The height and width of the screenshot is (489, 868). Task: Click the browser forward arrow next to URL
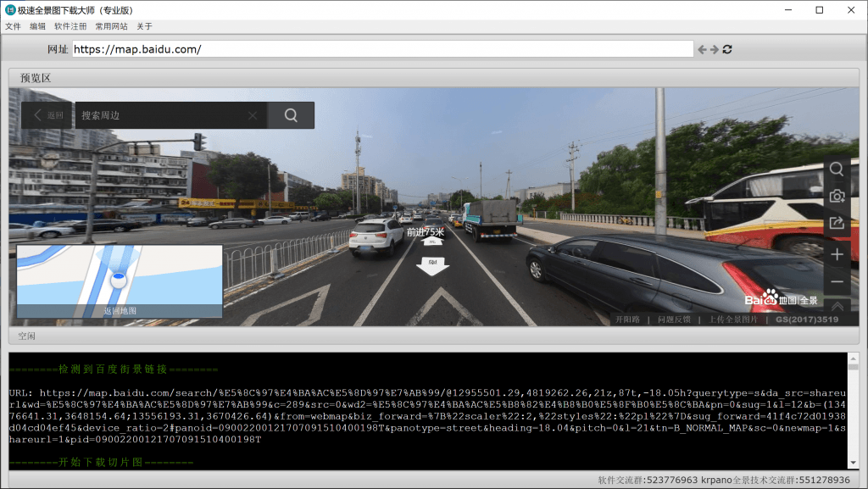tap(715, 49)
